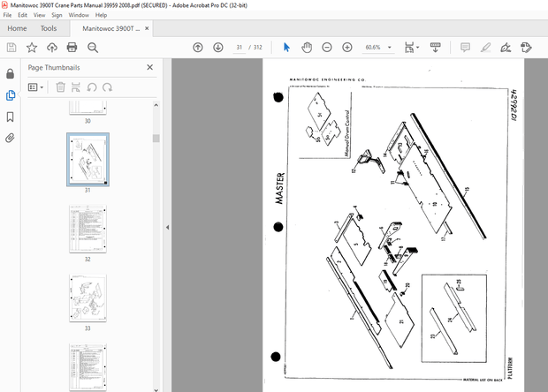The image size is (548, 392).
Task: Open the Edit menu
Action: tap(23, 15)
